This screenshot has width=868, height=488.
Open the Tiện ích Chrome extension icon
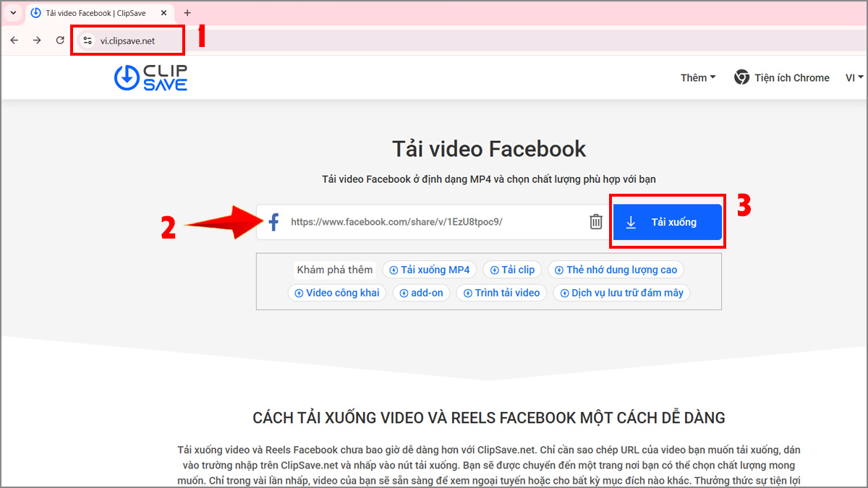click(x=742, y=77)
